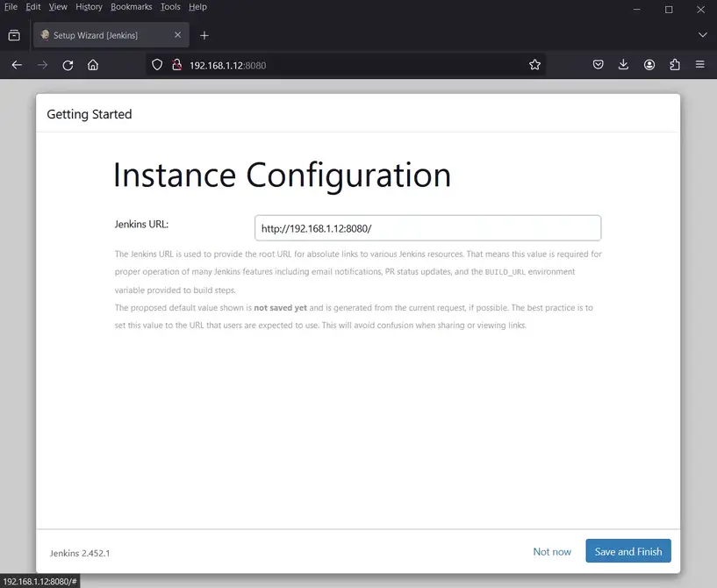Open the Downloads panel icon
Screen dimensions: 717x588
[623, 65]
